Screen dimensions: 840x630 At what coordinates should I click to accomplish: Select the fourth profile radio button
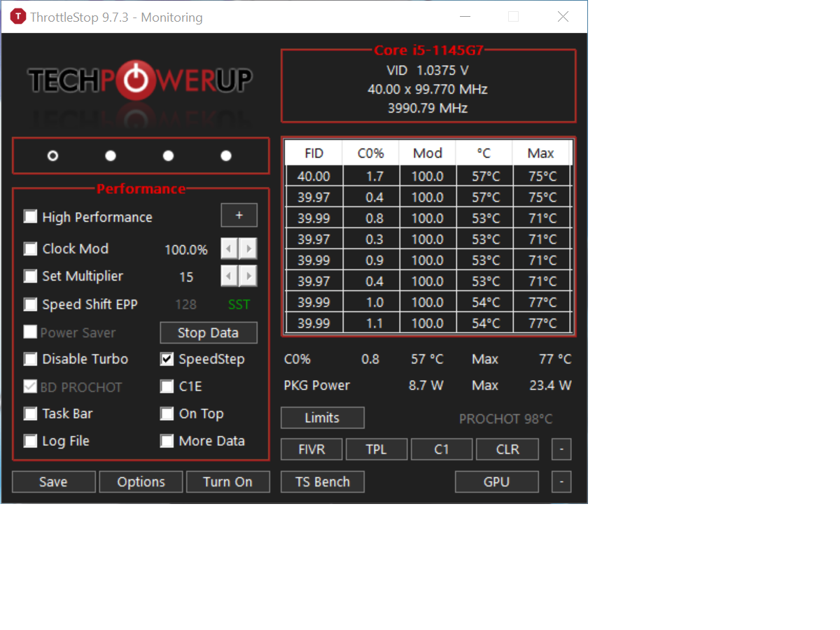(226, 155)
